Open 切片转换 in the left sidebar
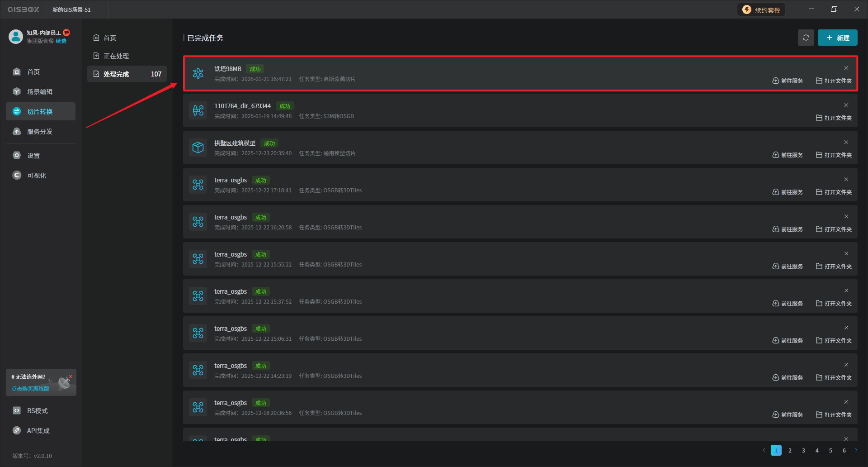Image resolution: width=868 pixels, height=467 pixels. (x=40, y=112)
